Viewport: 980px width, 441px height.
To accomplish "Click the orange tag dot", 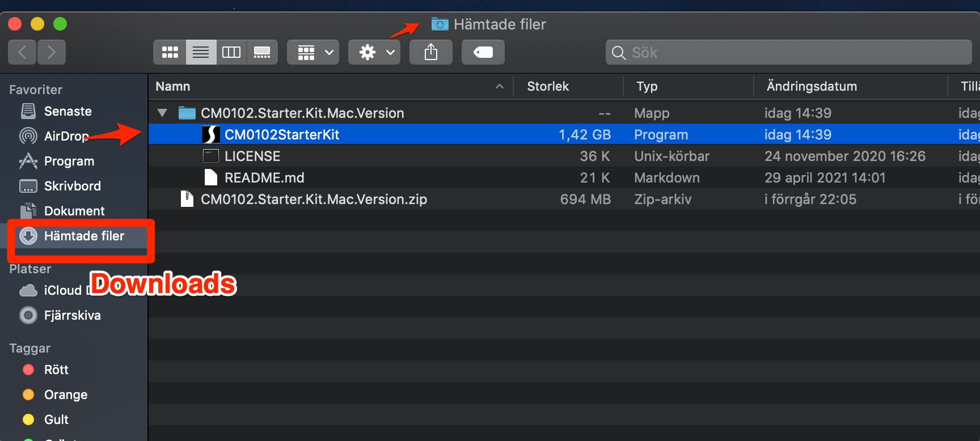I will 28,395.
